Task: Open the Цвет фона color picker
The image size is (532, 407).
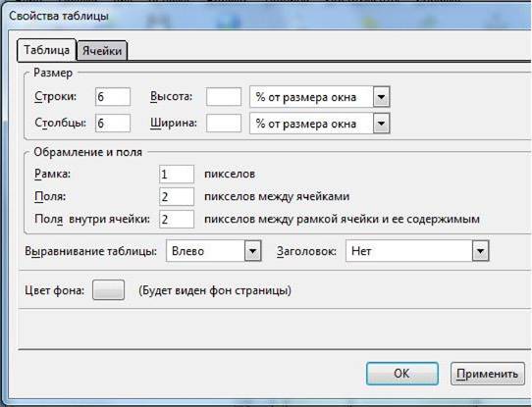Action: (109, 290)
